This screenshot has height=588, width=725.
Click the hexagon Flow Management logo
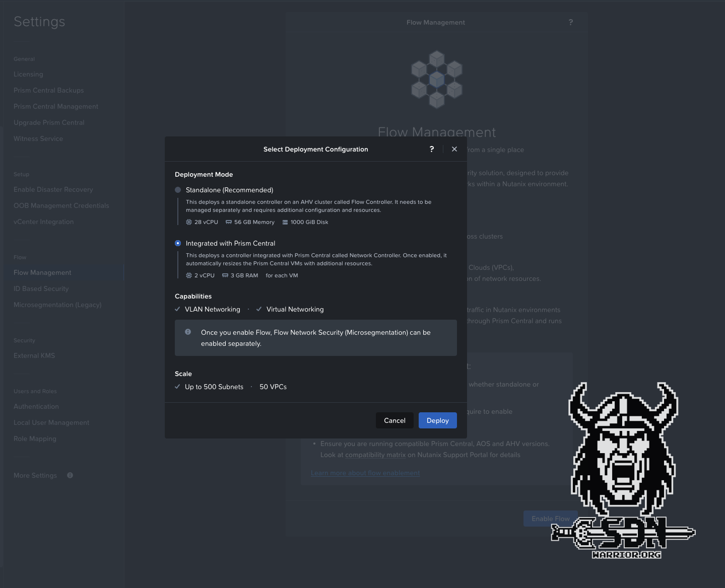436,80
